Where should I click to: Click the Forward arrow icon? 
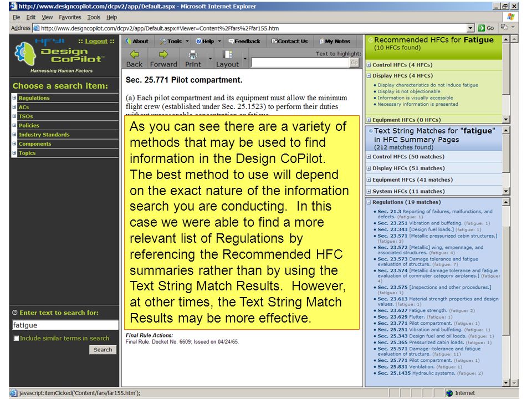coord(163,54)
